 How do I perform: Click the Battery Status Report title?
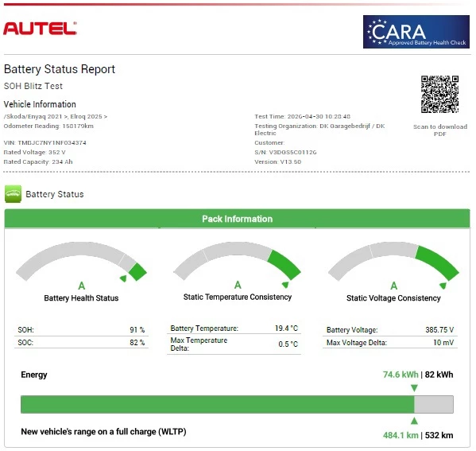point(60,69)
